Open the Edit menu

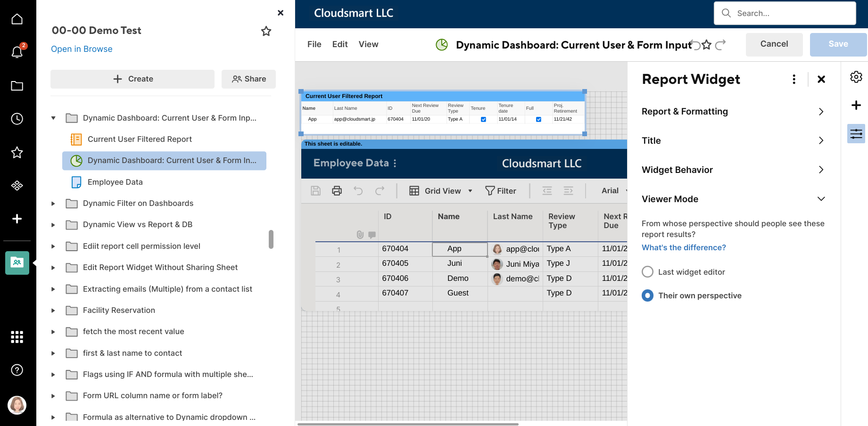(340, 44)
